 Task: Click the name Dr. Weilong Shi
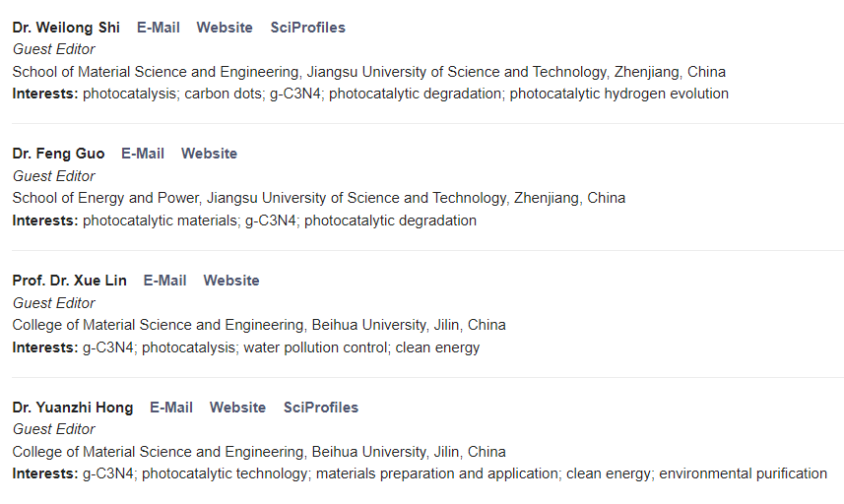pos(66,28)
